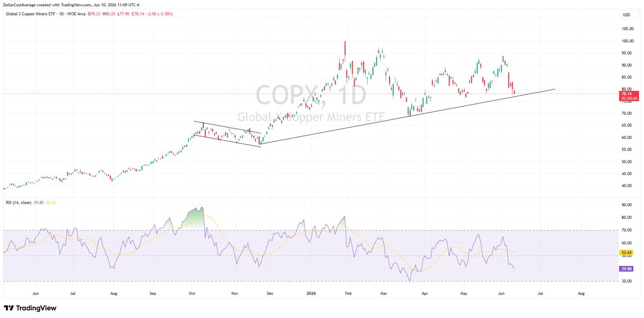Click the Oct label on time axis

(x=192, y=294)
